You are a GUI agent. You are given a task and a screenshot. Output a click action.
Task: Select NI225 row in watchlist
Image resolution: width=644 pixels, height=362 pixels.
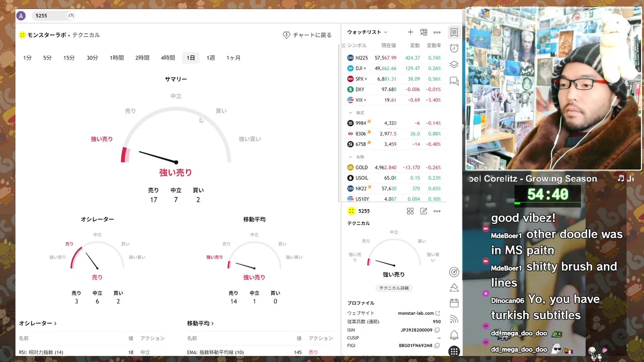(x=394, y=58)
